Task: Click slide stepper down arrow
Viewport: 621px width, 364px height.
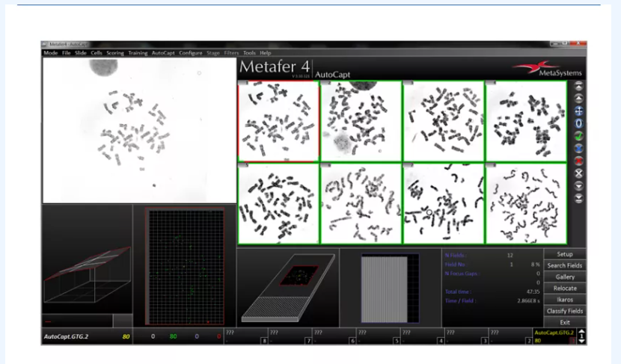Action: (x=581, y=341)
